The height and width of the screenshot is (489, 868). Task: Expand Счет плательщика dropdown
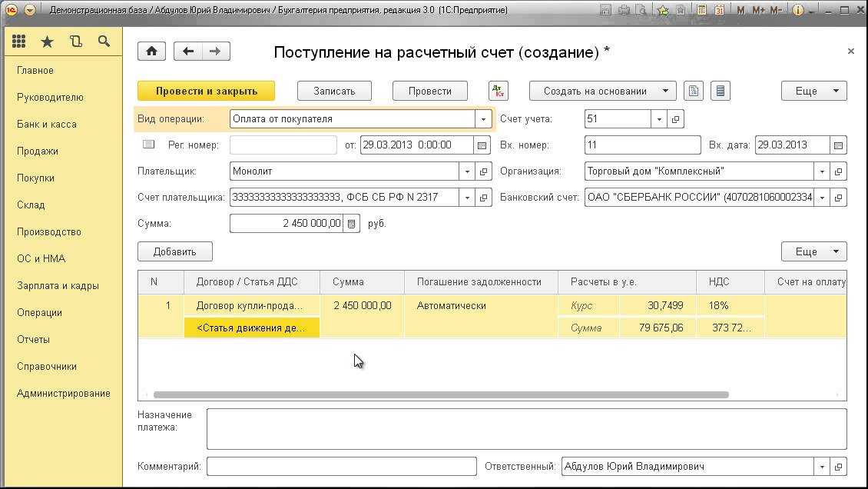[x=467, y=197]
